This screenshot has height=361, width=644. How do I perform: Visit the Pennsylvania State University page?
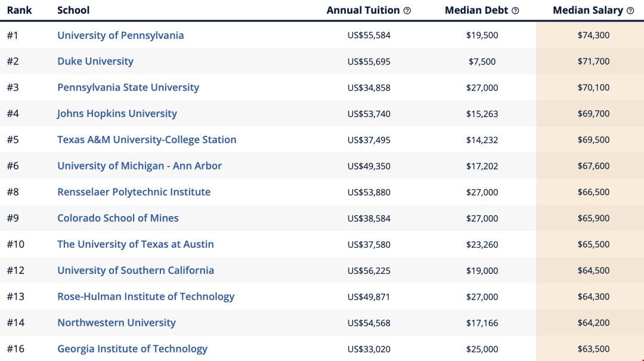(128, 88)
